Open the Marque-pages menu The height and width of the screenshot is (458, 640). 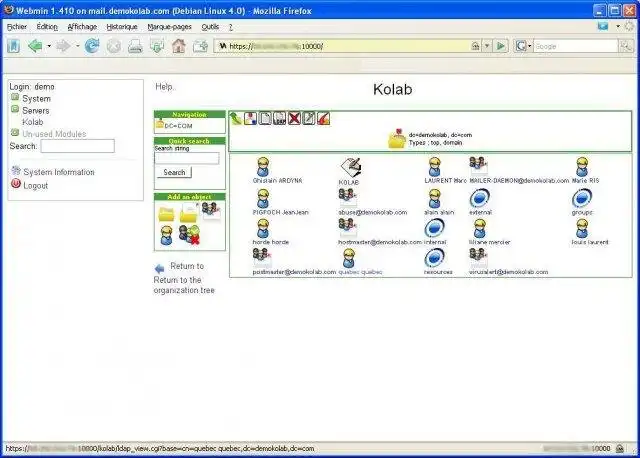[169, 27]
